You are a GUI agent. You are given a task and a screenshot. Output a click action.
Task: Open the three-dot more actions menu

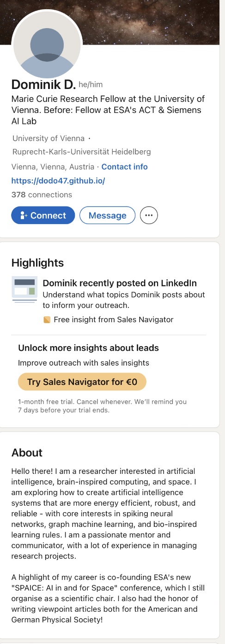(149, 215)
